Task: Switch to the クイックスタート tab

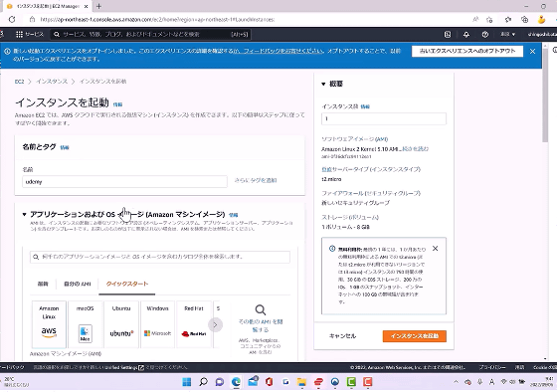Action: tap(127, 284)
